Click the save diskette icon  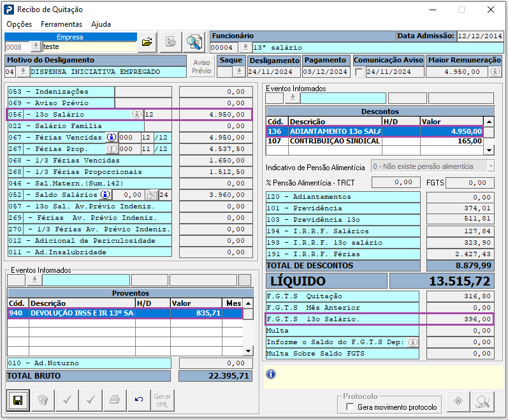pyautogui.click(x=18, y=400)
